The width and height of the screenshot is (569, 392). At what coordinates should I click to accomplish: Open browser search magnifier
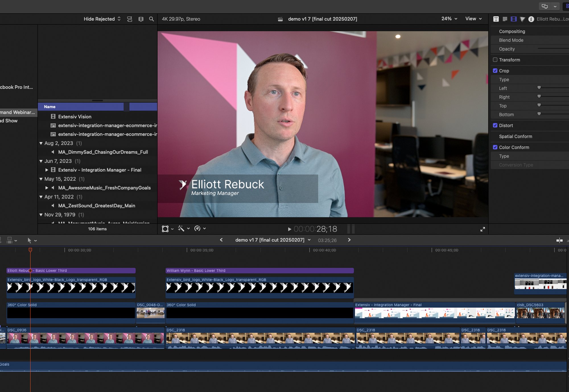pos(151,19)
